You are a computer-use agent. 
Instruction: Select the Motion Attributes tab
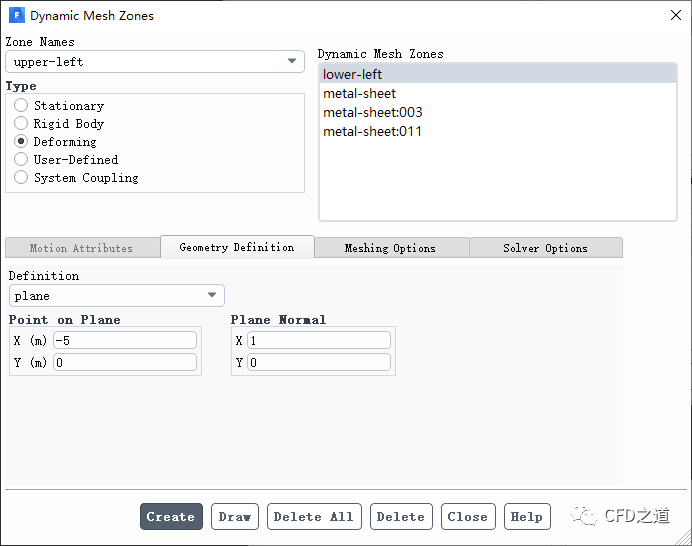tap(81, 248)
